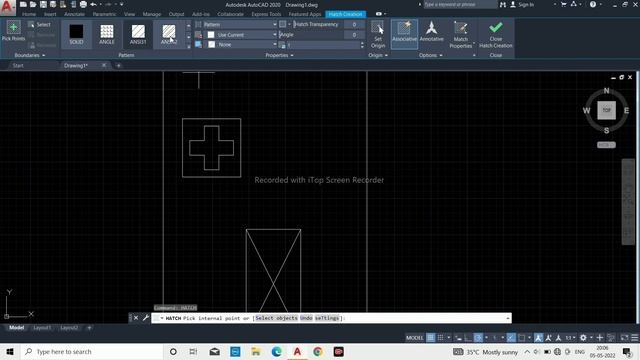Expand the Boundaries panel
This screenshot has height=360, width=640.
(29, 55)
